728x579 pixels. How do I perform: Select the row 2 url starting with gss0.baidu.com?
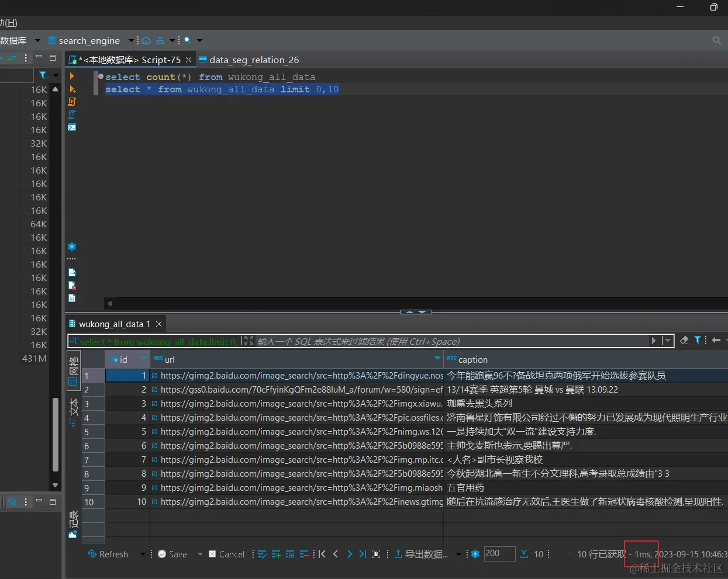pyautogui.click(x=297, y=389)
